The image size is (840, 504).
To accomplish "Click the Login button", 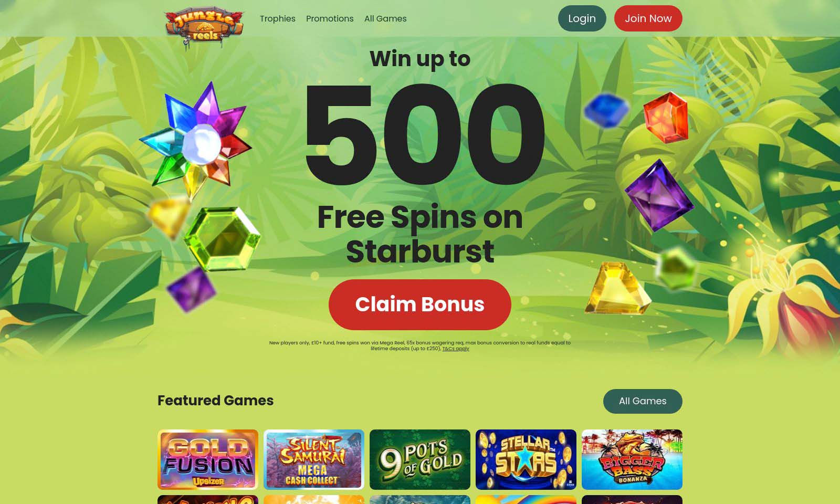I will coord(582,18).
